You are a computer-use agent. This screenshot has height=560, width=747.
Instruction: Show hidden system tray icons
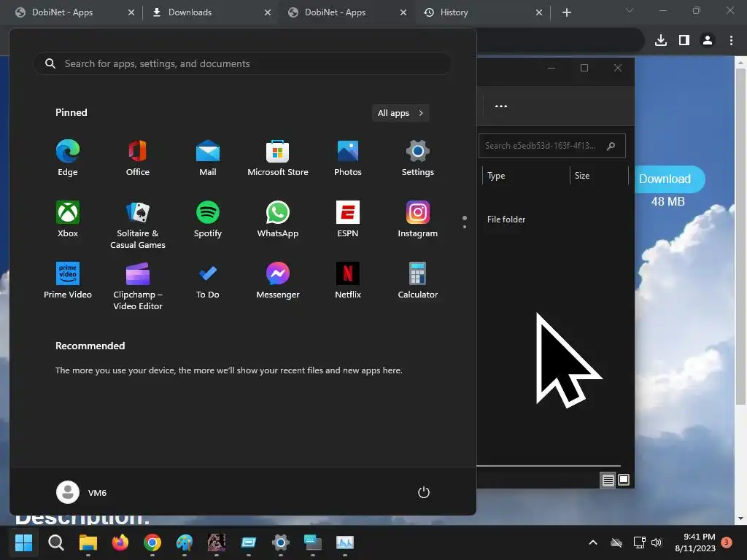(x=593, y=542)
